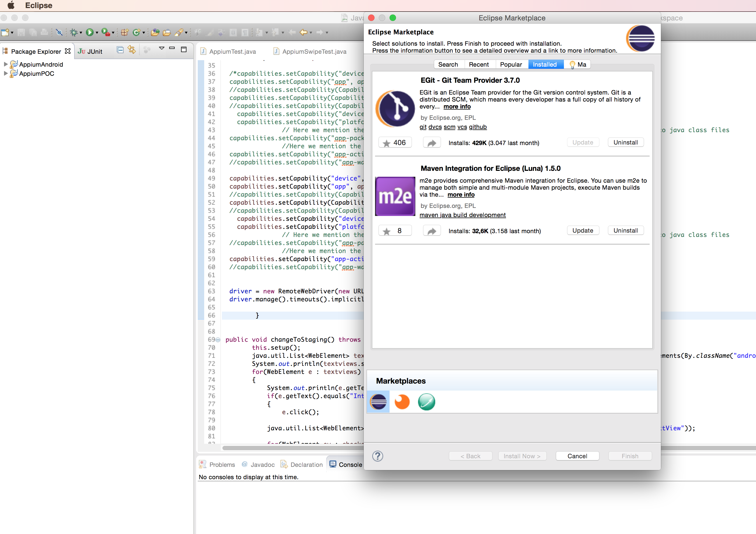This screenshot has height=534, width=756.
Task: Open more info link for Maven Integration
Action: (461, 194)
